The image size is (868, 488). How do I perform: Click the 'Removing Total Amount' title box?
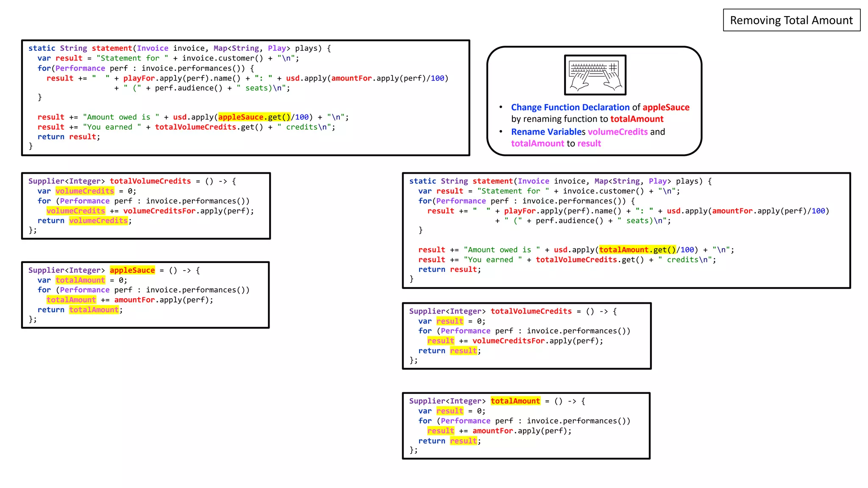(x=791, y=20)
